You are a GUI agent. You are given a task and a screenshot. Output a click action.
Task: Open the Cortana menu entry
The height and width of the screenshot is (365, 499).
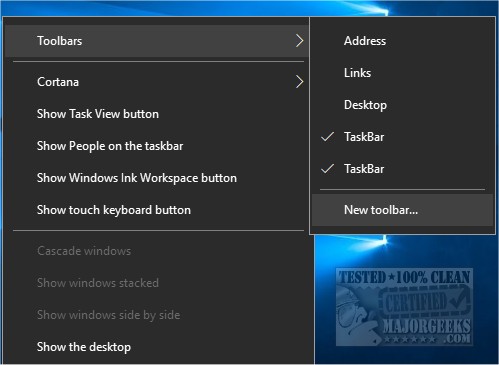(157, 82)
